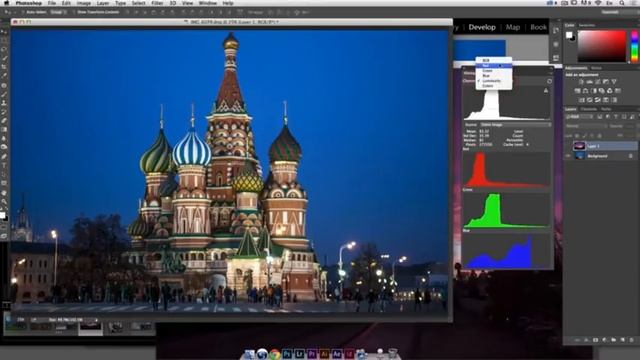Add a Threshold adjustment

click(x=598, y=100)
